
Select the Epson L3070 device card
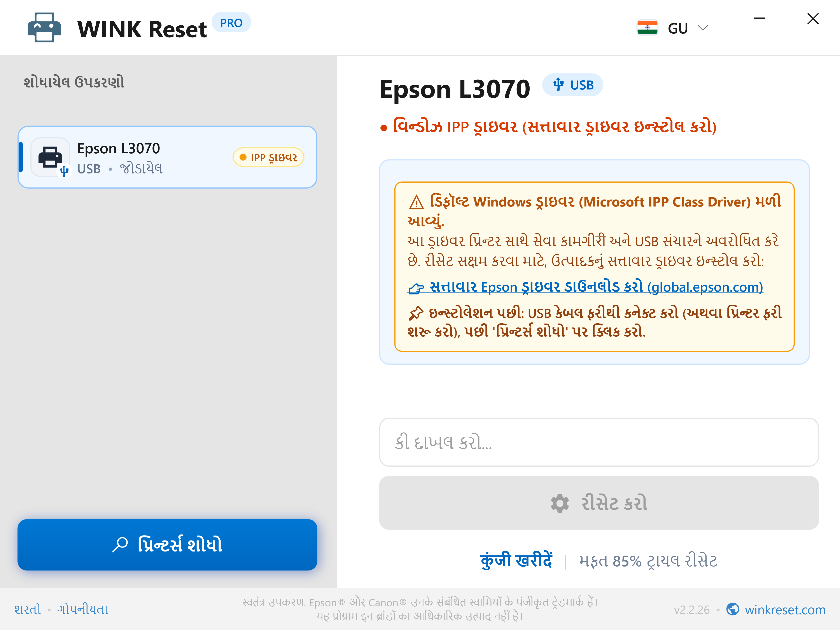[167, 157]
